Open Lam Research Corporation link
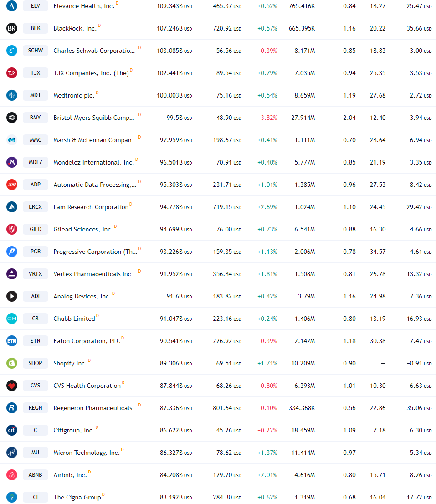The width and height of the screenshot is (436, 504). pos(91,207)
